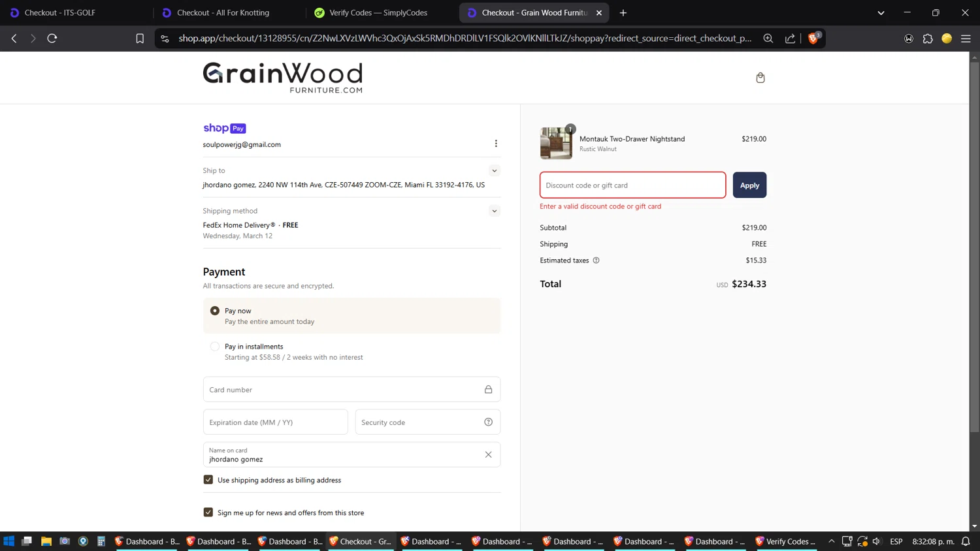Click the Task View icon in taskbar
Screen dimensions: 980x551
(x=27, y=541)
